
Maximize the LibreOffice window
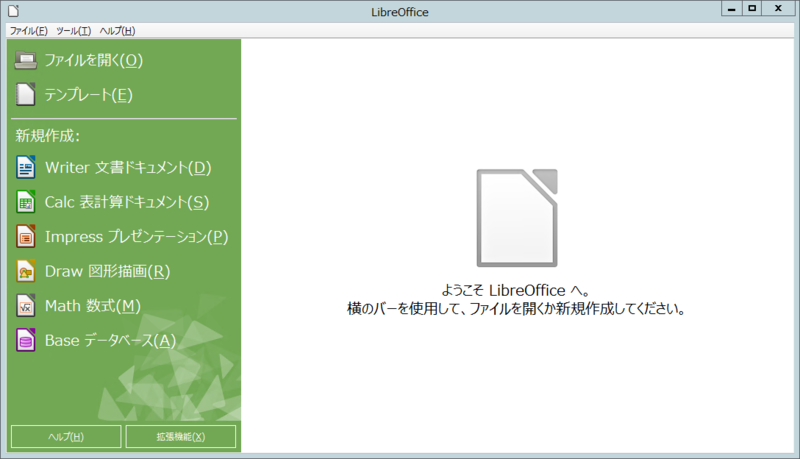pos(752,8)
